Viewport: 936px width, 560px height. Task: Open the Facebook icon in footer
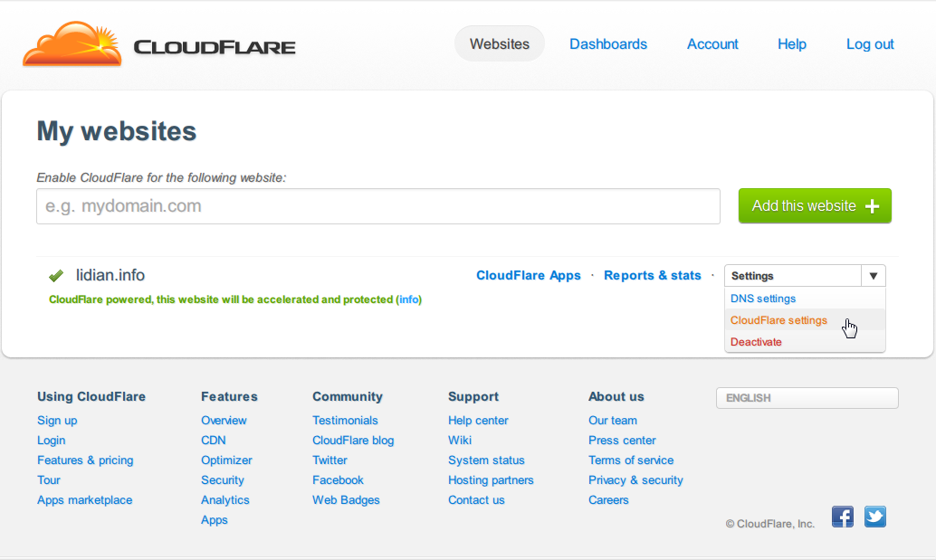(842, 517)
